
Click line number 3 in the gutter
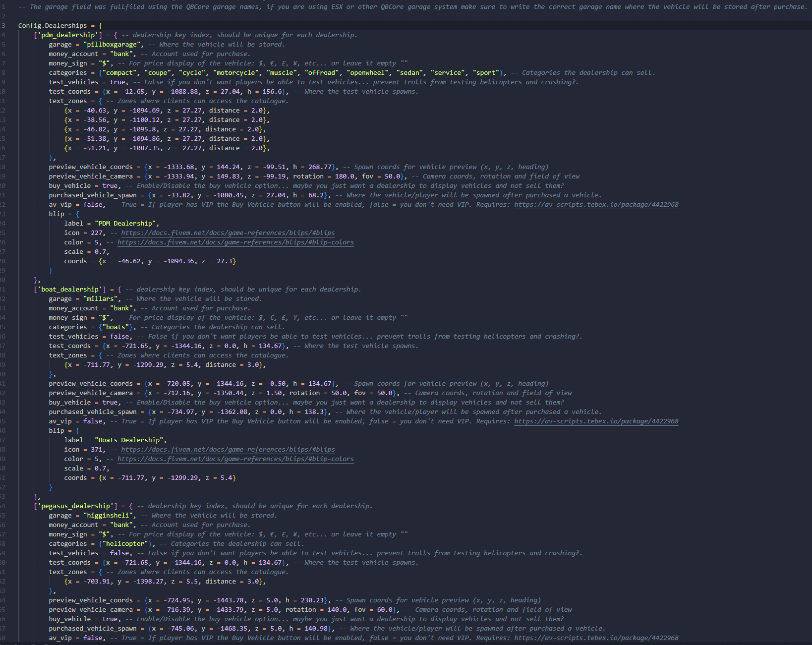[x=3, y=26]
